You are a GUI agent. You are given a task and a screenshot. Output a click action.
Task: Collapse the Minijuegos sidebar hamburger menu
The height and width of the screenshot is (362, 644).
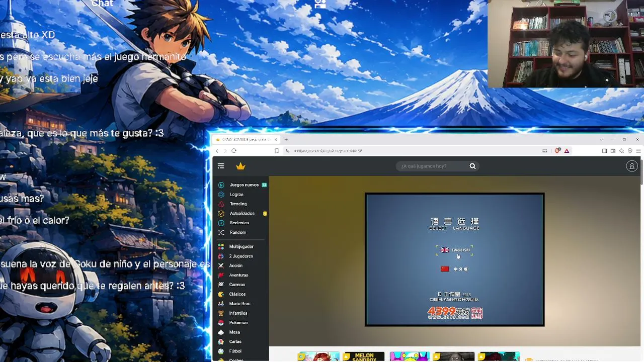(x=221, y=166)
